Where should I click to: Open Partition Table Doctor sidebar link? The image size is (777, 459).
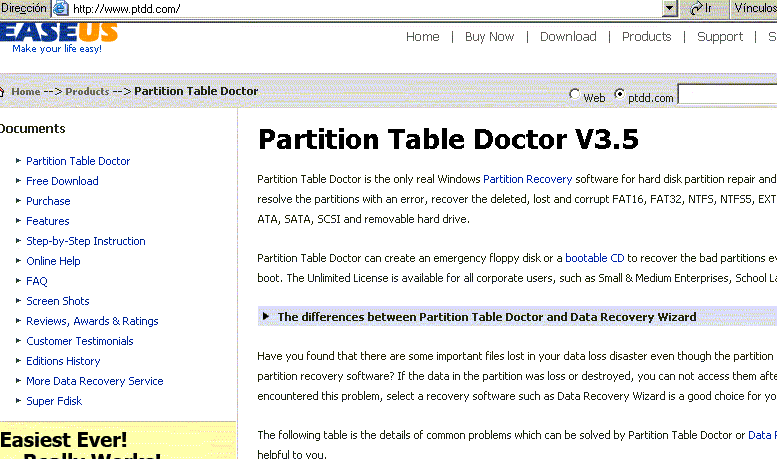pyautogui.click(x=78, y=161)
